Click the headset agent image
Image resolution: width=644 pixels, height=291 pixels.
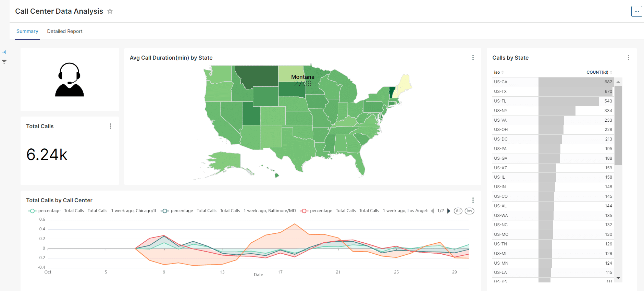70,80
